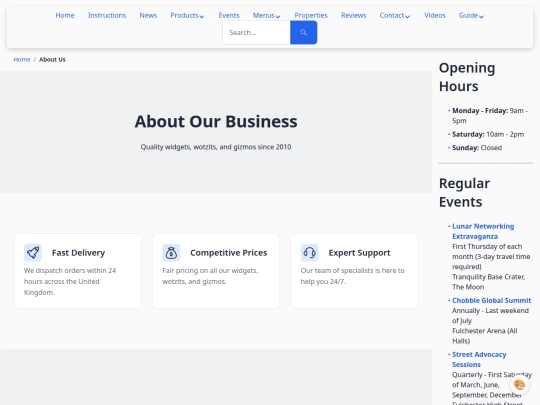Click the About Our Business heading

pyautogui.click(x=216, y=122)
